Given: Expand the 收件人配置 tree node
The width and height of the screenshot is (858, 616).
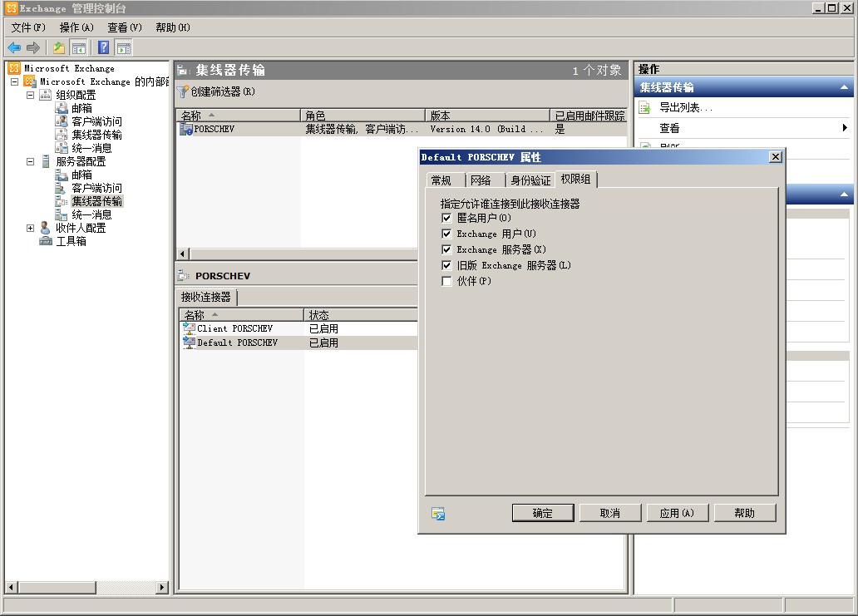Looking at the screenshot, I should pyautogui.click(x=31, y=228).
